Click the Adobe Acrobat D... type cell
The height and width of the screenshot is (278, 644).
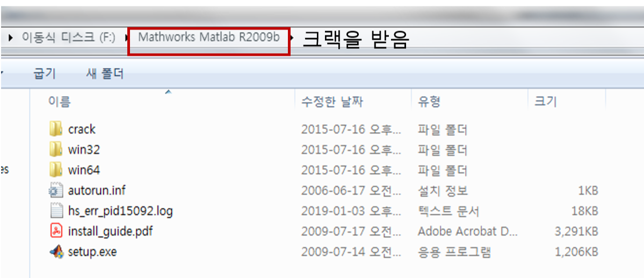coord(468,232)
